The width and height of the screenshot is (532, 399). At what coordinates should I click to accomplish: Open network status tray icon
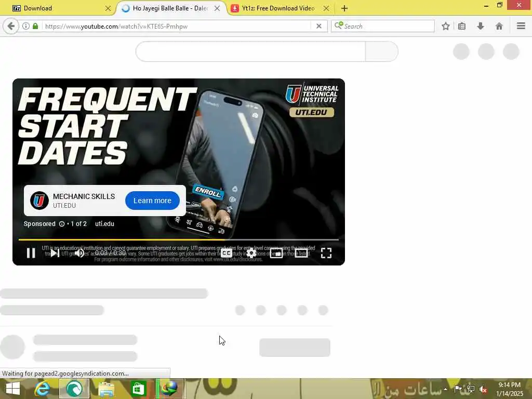471,389
